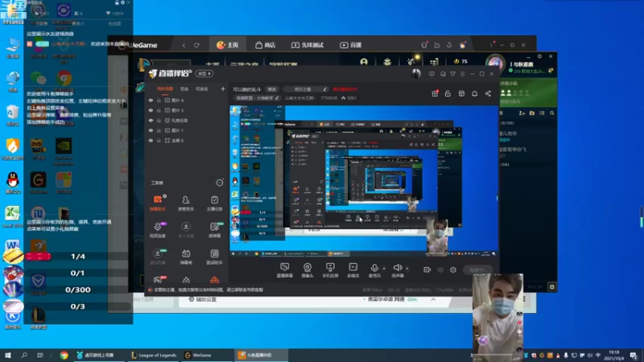
Task: Click 修改 button next to room title
Action: 272,89
